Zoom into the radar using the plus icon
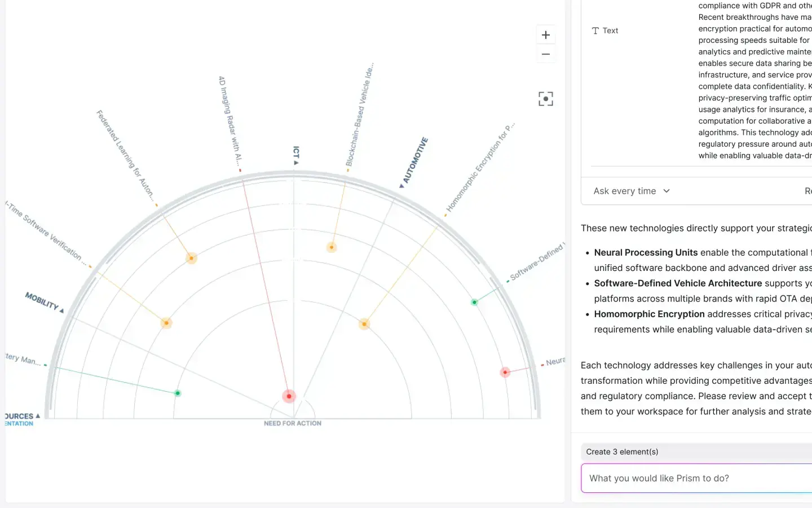The image size is (812, 508). (x=545, y=34)
